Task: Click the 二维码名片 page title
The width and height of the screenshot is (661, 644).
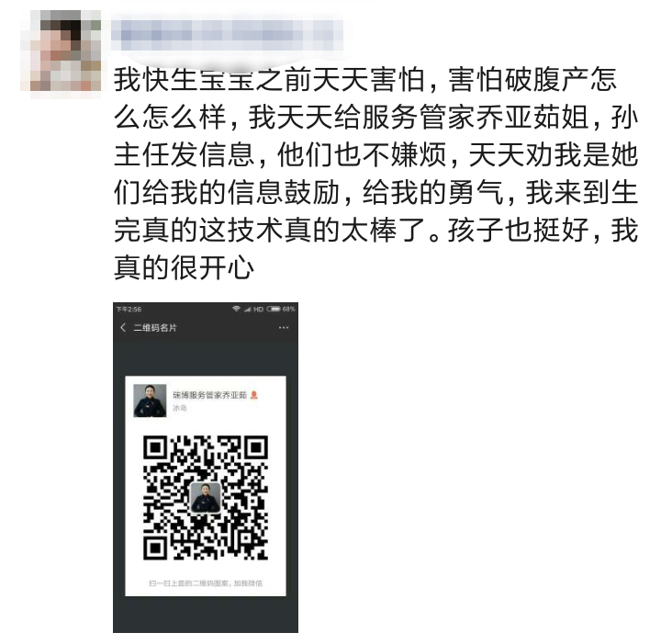Action: pos(155,328)
